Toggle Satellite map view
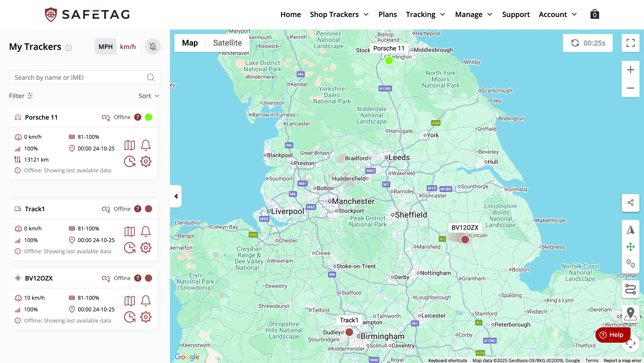 [227, 43]
